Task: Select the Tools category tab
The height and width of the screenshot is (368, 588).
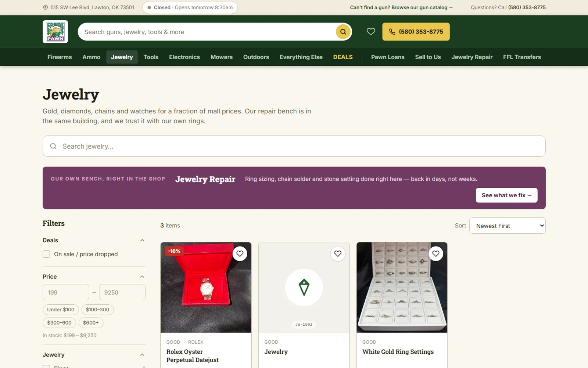Action: 151,57
